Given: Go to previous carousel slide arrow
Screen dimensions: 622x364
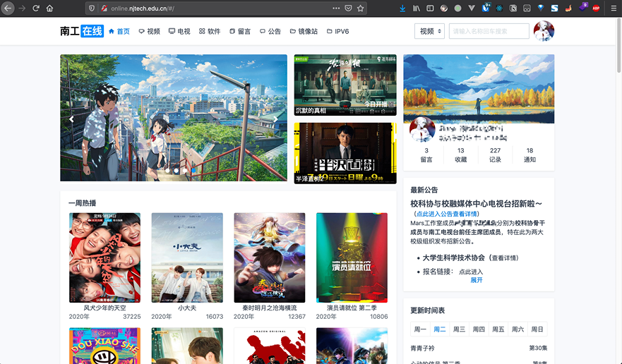Looking at the screenshot, I should [x=71, y=119].
